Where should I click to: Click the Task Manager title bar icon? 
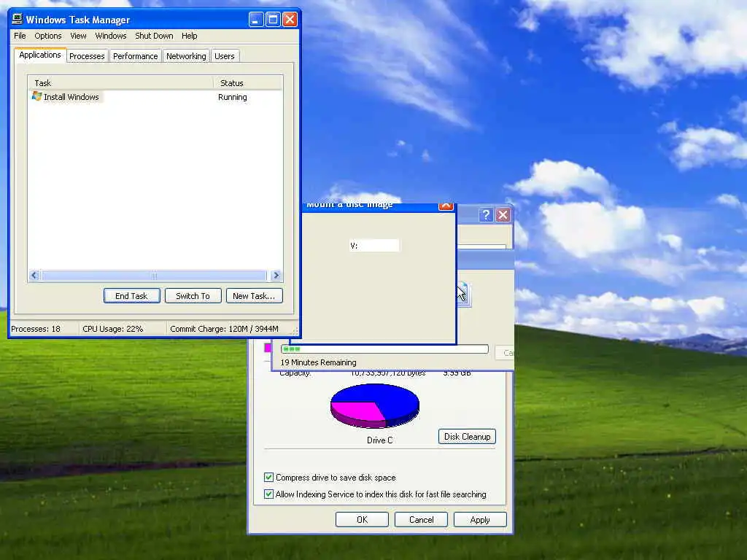pyautogui.click(x=18, y=19)
